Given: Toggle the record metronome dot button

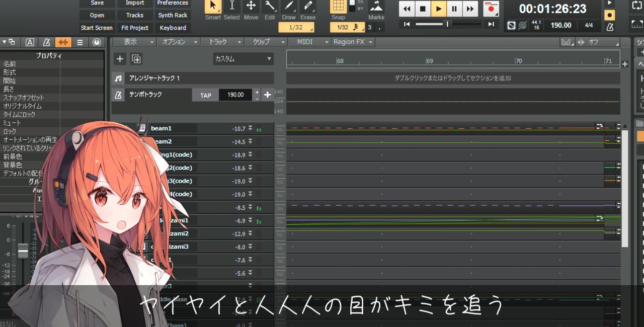Looking at the screenshot, I should [x=610, y=15].
